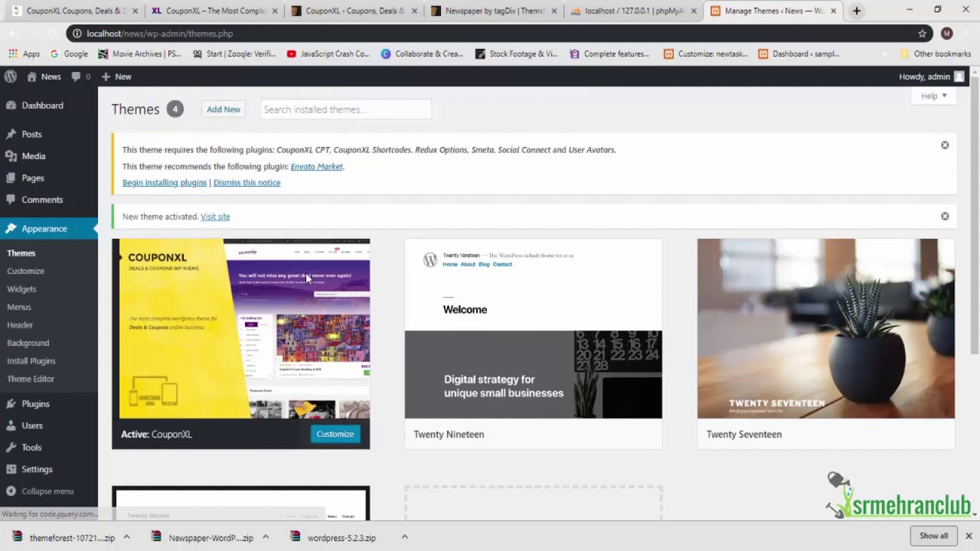The height and width of the screenshot is (551, 980).
Task: Select the Customize submenu item
Action: pos(25,271)
